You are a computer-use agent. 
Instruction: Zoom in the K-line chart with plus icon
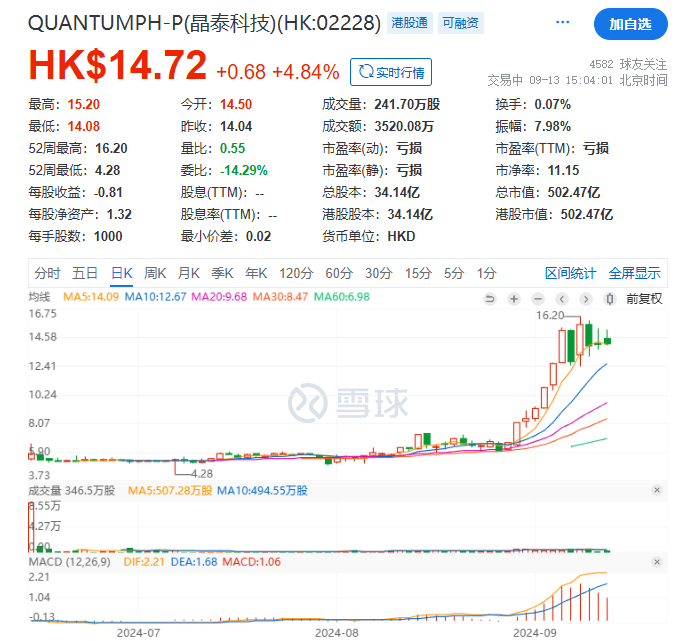tap(513, 298)
